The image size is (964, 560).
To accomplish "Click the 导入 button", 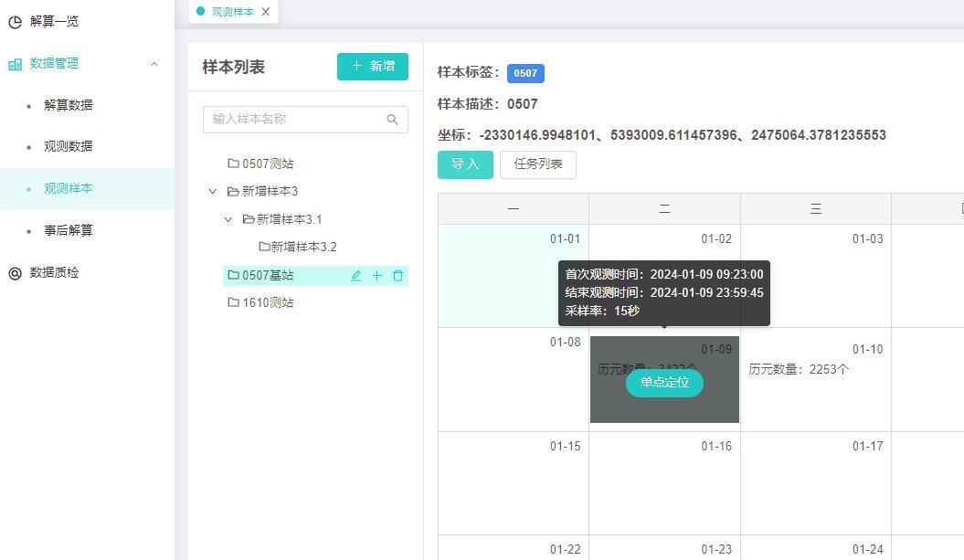I will (464, 164).
